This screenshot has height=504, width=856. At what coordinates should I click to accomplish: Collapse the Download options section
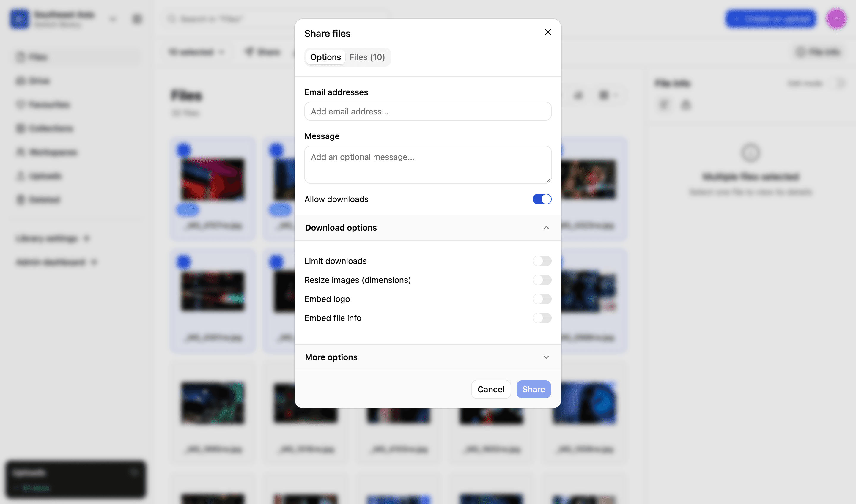(x=428, y=228)
